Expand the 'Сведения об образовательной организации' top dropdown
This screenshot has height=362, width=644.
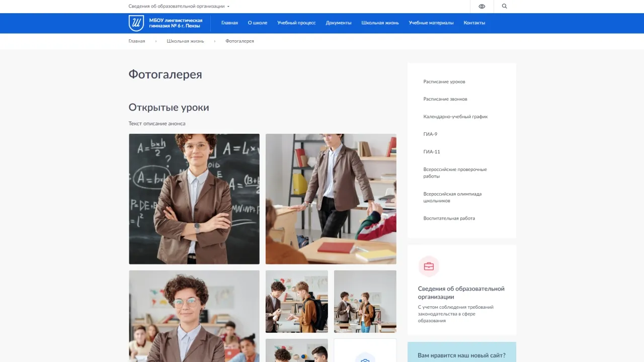179,7
